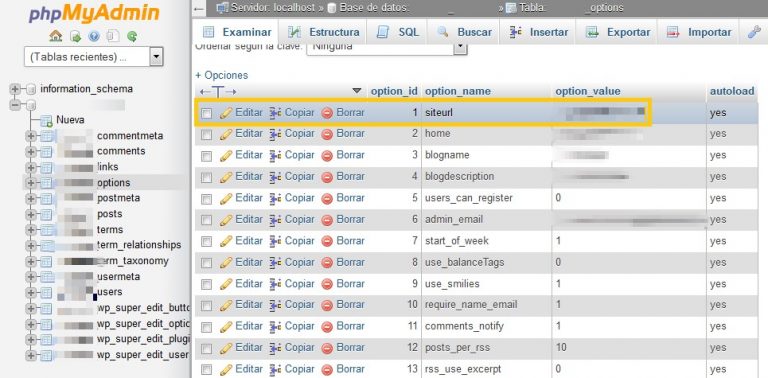Click red delete icon in posts_per_rss row

point(327,349)
